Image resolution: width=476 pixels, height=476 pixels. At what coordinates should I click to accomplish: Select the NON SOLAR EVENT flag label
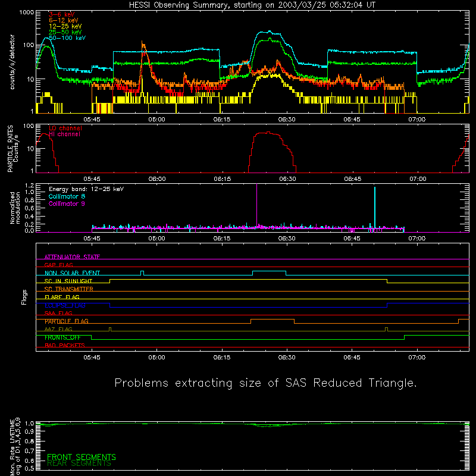point(72,273)
